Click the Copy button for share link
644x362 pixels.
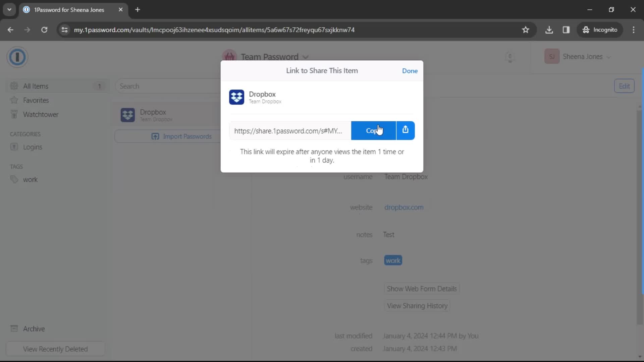click(x=373, y=130)
